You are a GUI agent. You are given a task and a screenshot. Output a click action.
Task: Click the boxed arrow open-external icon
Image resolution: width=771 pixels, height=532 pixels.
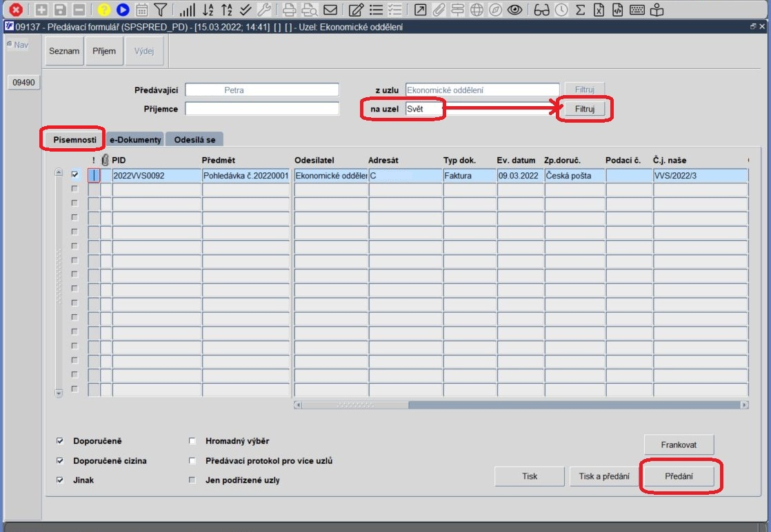pyautogui.click(x=420, y=10)
